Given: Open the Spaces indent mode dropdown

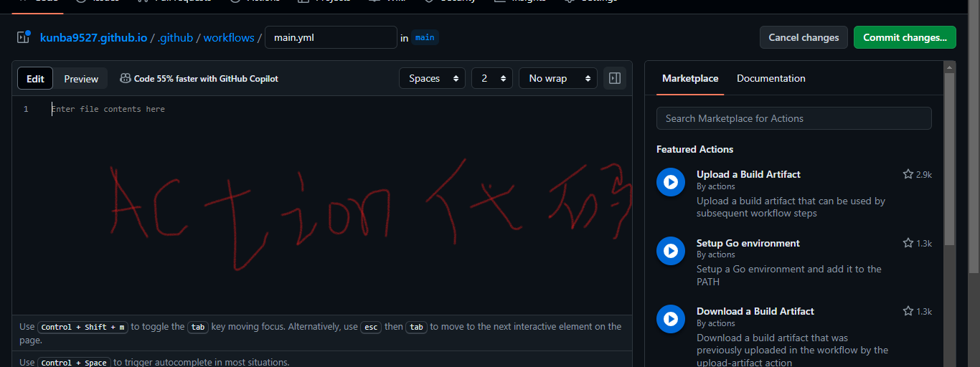Looking at the screenshot, I should coord(432,78).
